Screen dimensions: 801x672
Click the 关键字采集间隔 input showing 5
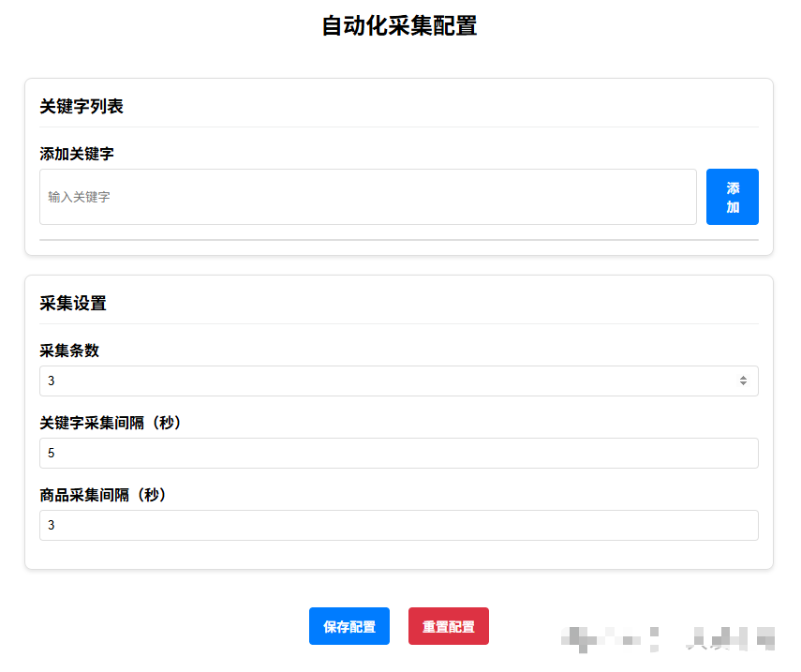[398, 454]
